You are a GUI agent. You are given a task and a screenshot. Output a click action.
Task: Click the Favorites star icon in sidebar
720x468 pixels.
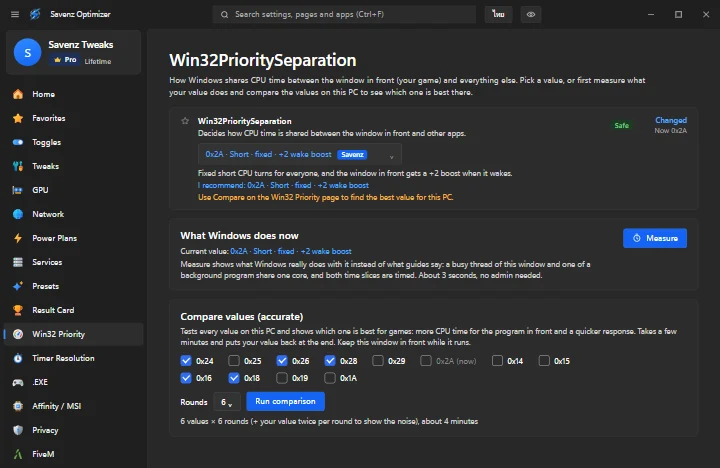[18, 118]
